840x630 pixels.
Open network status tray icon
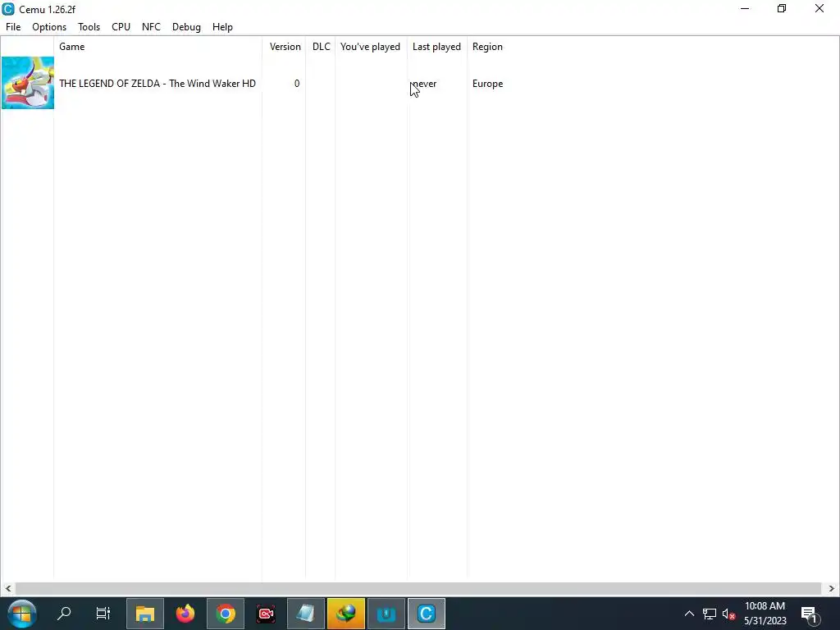click(710, 614)
